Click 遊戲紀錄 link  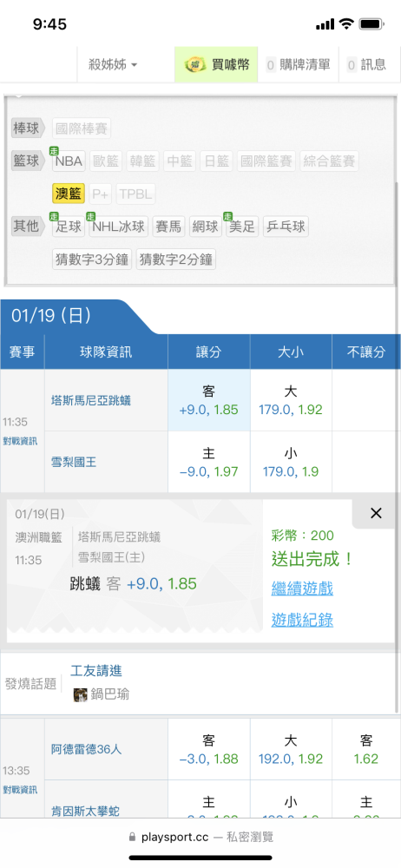point(302,620)
